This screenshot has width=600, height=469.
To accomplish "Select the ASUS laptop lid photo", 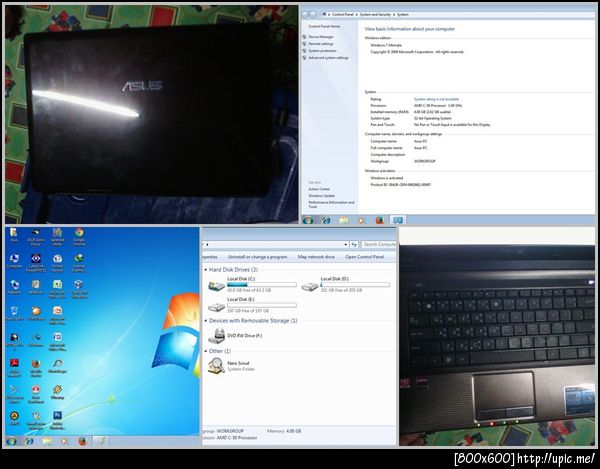I will coord(152,114).
